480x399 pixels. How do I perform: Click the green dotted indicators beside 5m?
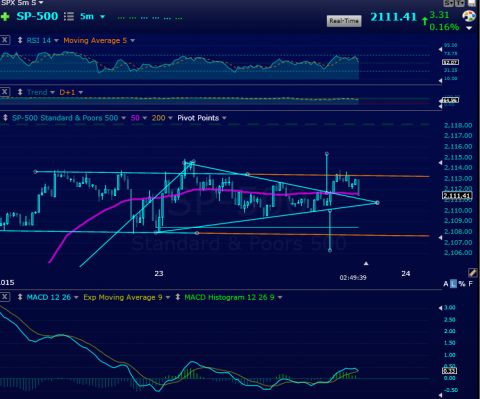click(150, 18)
